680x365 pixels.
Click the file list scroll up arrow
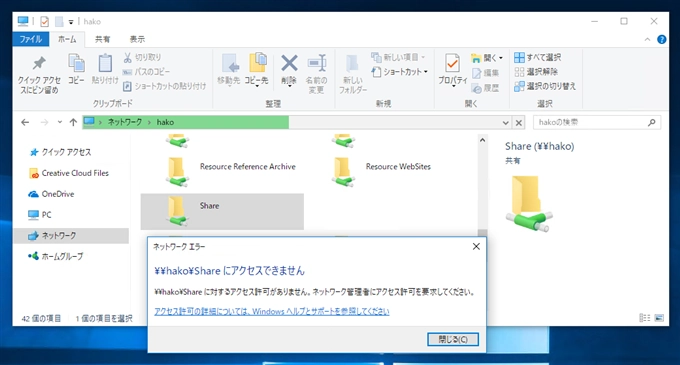coord(482,140)
